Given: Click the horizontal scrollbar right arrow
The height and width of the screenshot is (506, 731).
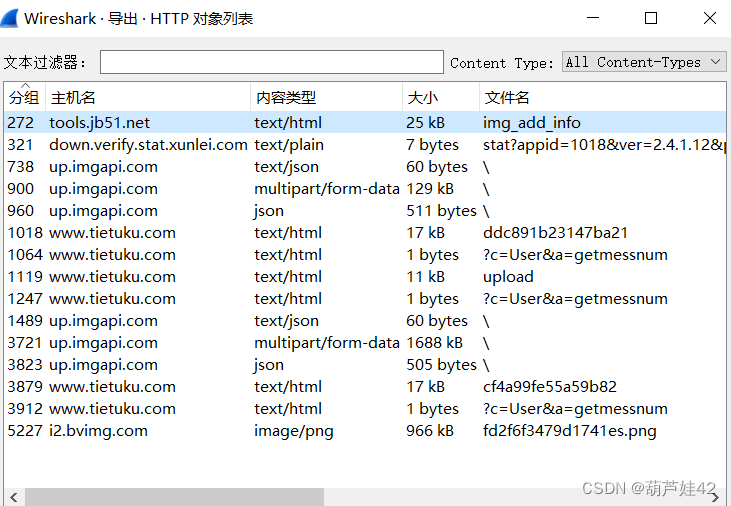Looking at the screenshot, I should tap(715, 498).
